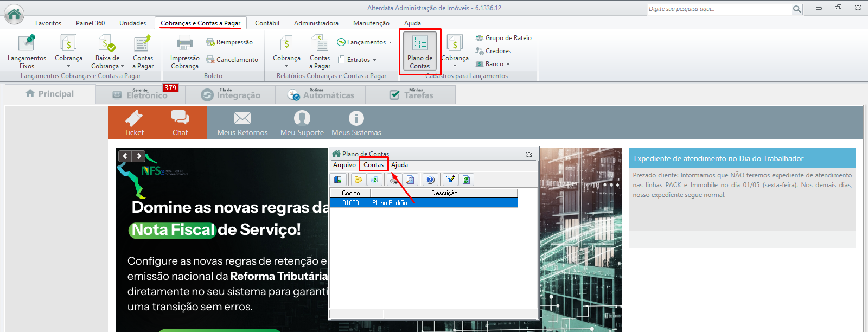
Task: Open Credores registry
Action: point(493,51)
